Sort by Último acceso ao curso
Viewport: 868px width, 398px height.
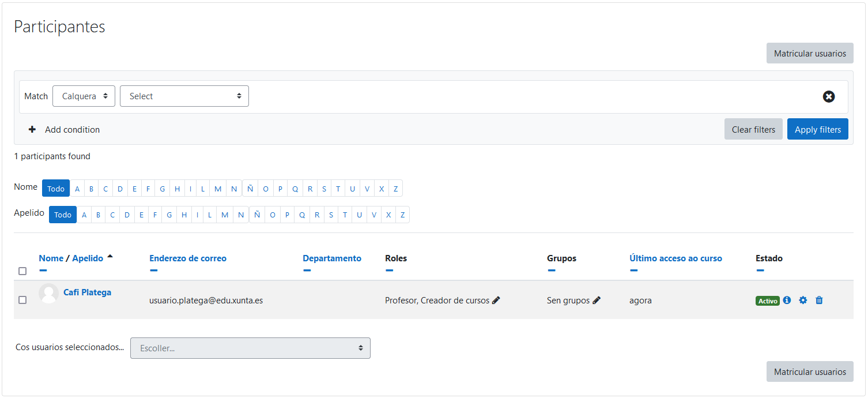click(675, 258)
